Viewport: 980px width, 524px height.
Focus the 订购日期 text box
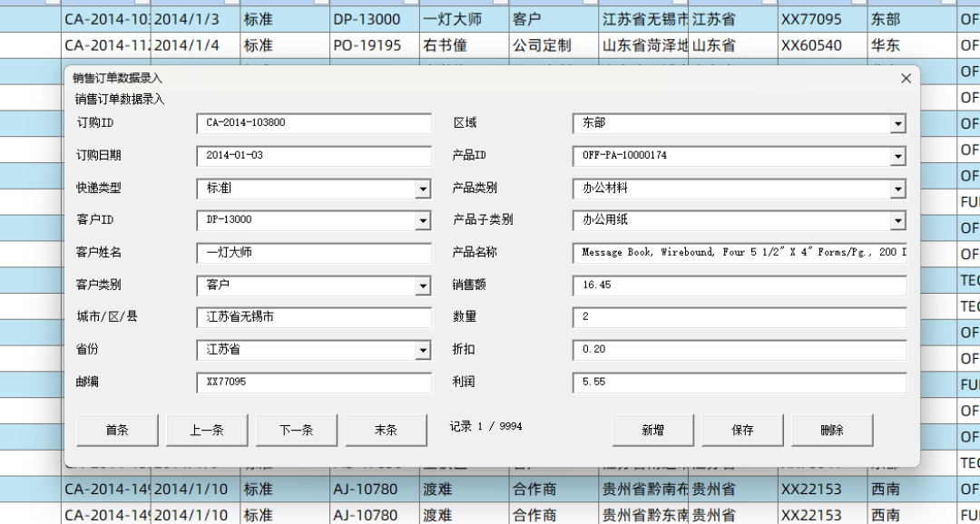point(314,156)
